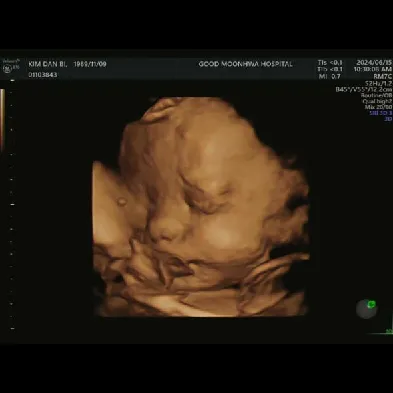
Task: Click the patient ID under the name
Action: (x=43, y=75)
